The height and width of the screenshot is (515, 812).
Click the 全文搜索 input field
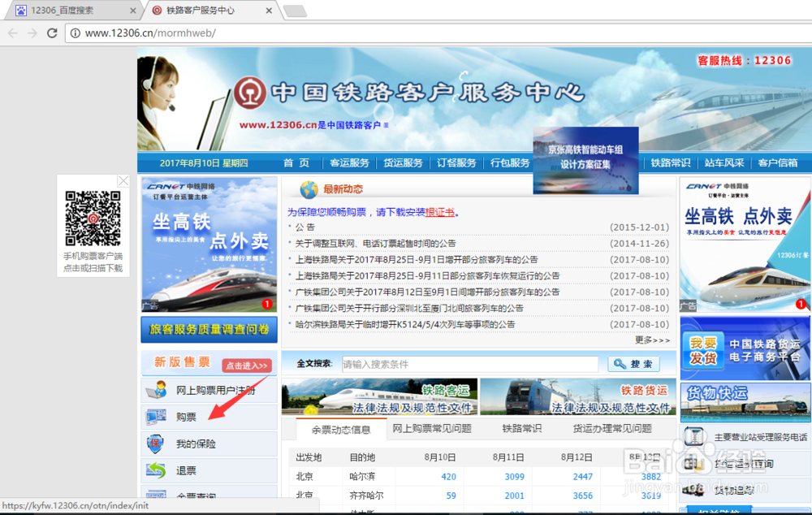(469, 364)
